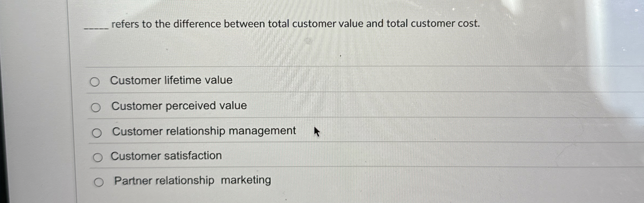Click the Customer satisfaction answer text

click(x=166, y=155)
